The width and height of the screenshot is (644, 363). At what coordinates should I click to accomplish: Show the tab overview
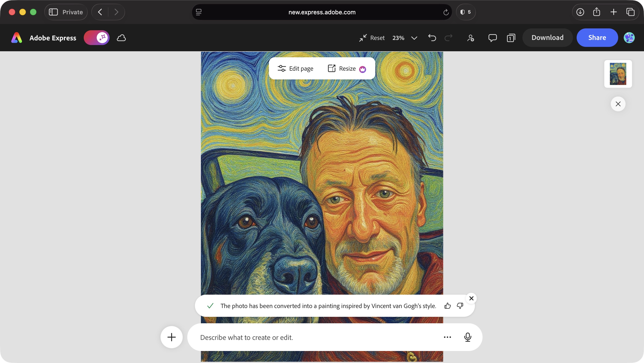click(x=630, y=12)
